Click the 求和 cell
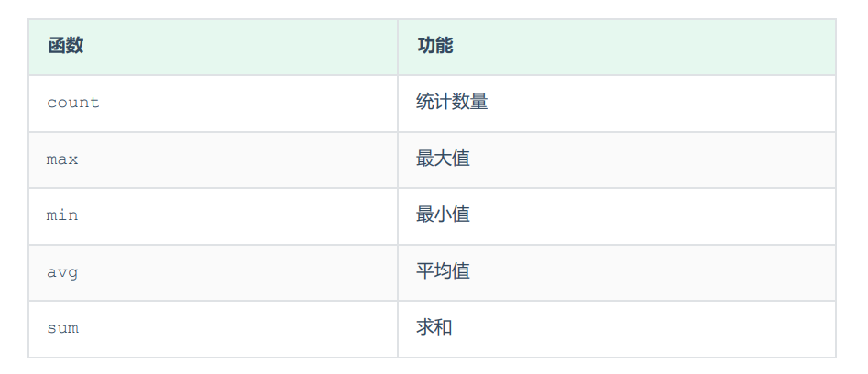This screenshot has height=374, width=868. click(434, 328)
